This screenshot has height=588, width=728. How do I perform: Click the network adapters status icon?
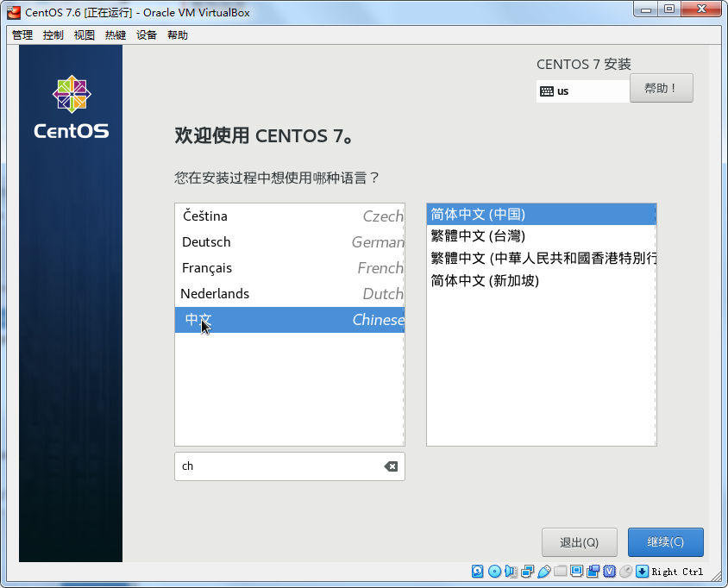(527, 572)
